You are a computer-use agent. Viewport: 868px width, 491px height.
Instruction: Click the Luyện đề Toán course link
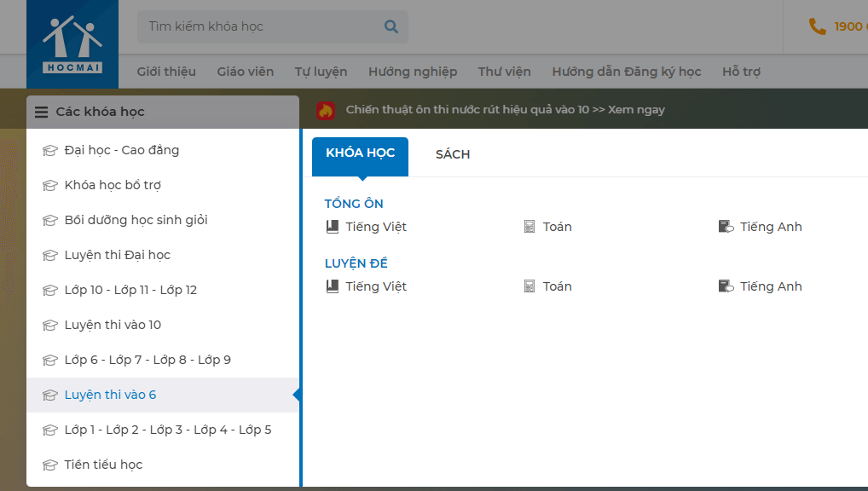point(557,286)
